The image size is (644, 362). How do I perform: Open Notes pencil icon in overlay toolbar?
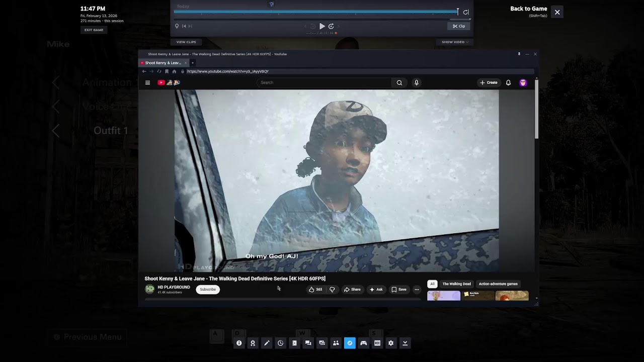[267, 343]
